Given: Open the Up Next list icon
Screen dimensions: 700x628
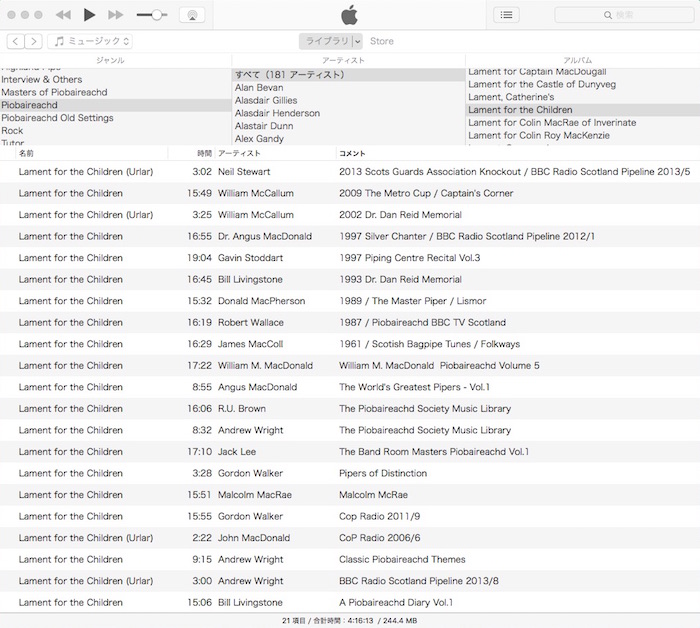Looking at the screenshot, I should tap(507, 15).
